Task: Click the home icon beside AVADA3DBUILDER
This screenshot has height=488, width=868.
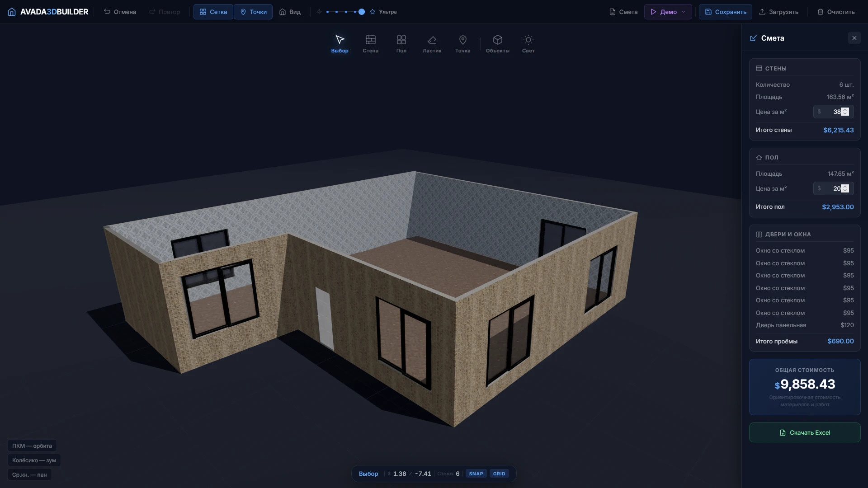Action: coord(11,12)
